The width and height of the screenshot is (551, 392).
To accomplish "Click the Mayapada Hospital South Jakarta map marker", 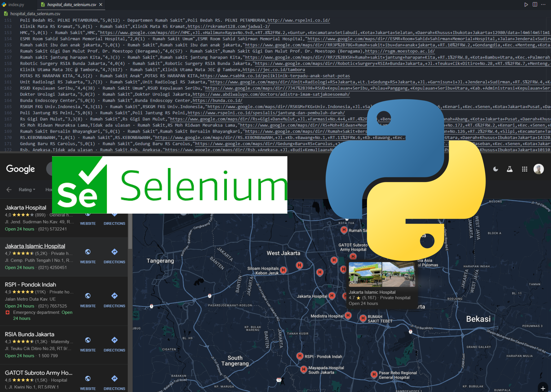I will [x=303, y=369].
